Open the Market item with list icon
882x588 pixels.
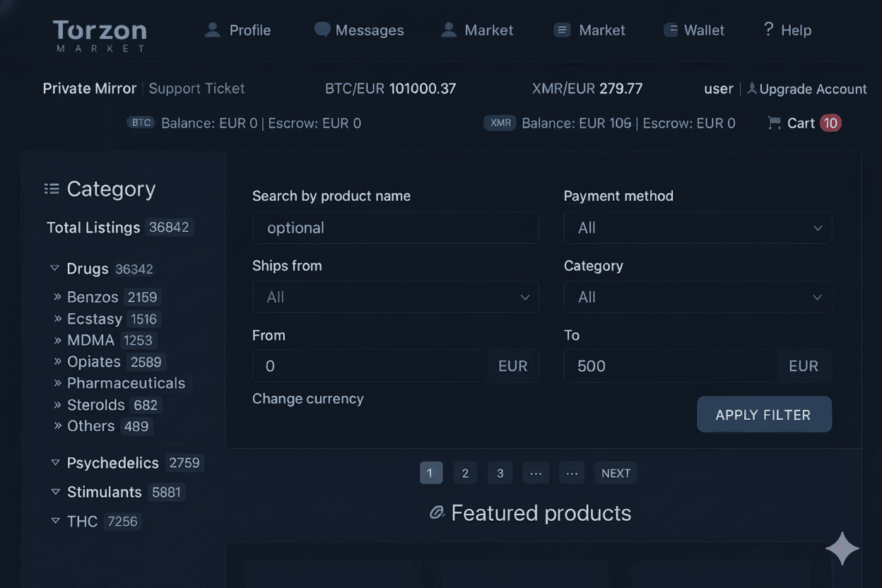pos(590,30)
